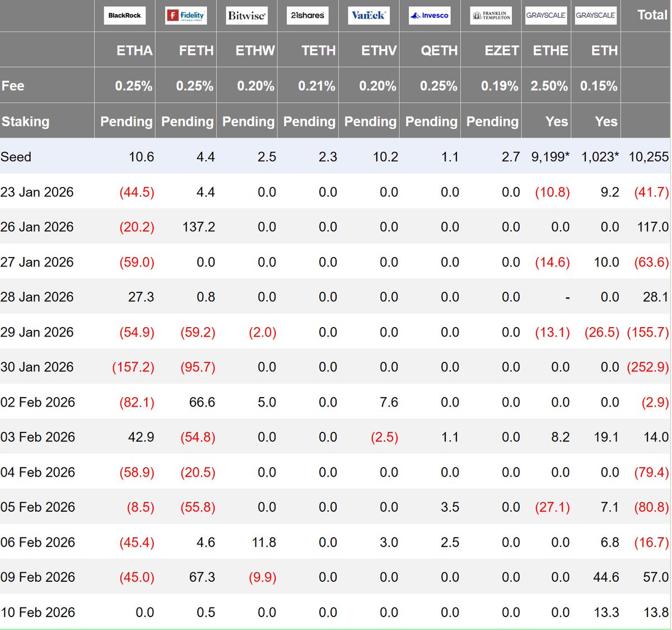Image resolution: width=672 pixels, height=630 pixels.
Task: Click the 11.8 ETHW inflow value
Action: click(264, 542)
